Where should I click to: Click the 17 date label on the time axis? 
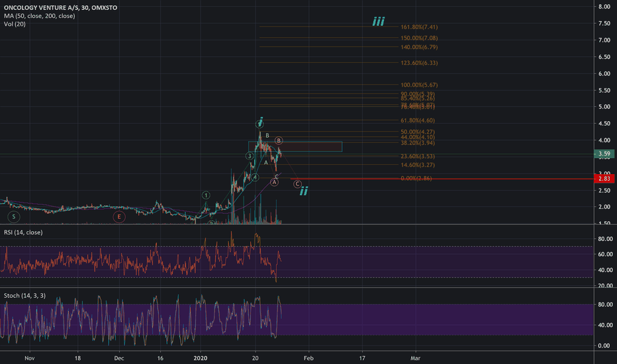[362, 358]
